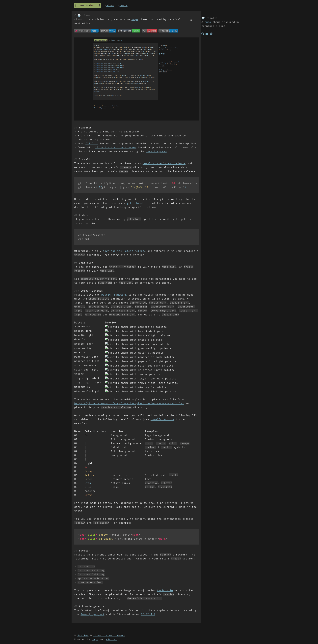This screenshot has width=318, height=644.
Task: Click the material palette preview image
Action: point(134,352)
